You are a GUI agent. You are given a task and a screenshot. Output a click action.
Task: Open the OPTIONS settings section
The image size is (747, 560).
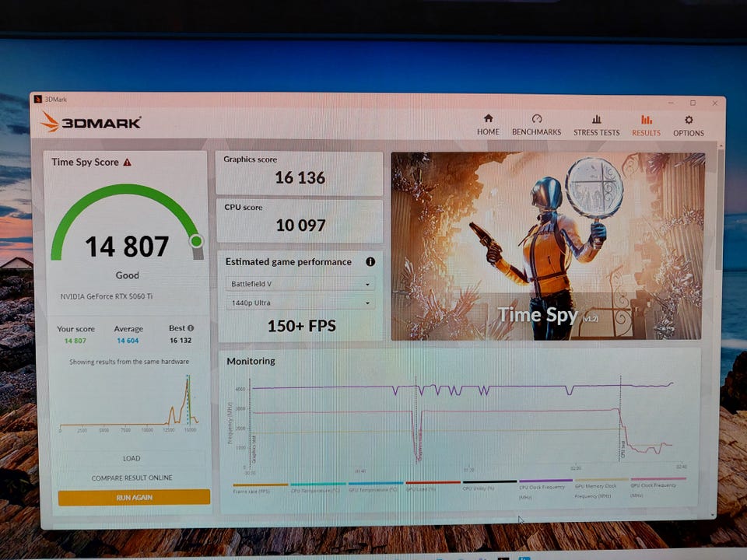689,126
